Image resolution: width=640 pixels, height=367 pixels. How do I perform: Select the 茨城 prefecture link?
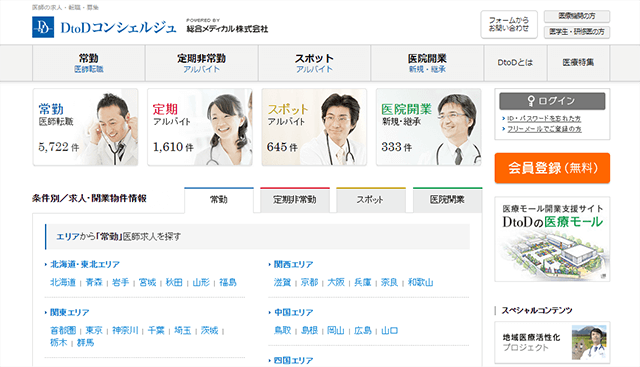pos(209,330)
